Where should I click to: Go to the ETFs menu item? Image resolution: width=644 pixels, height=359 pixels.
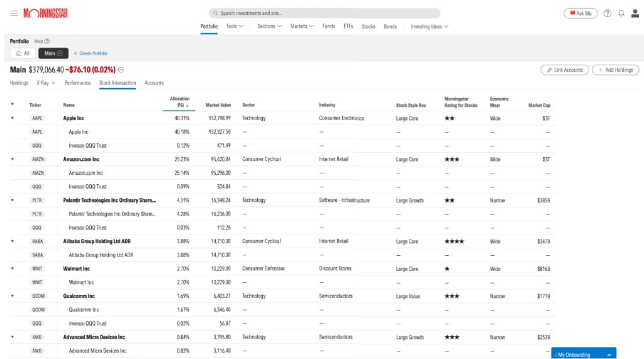click(x=348, y=26)
